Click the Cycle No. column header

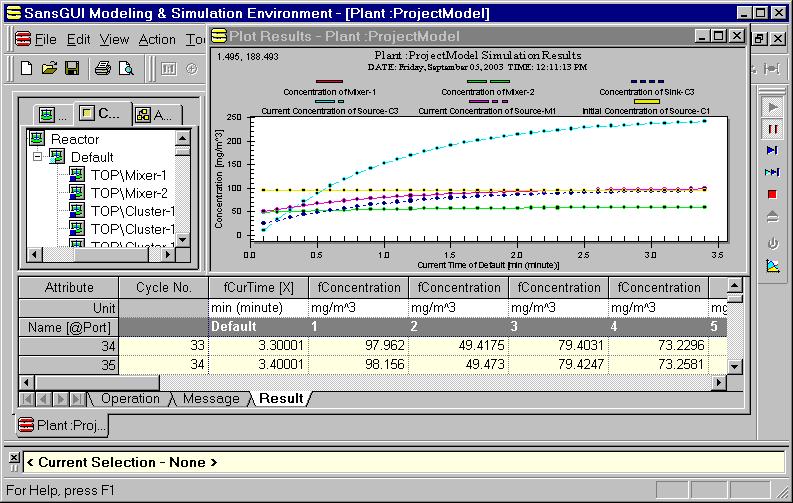[163, 288]
